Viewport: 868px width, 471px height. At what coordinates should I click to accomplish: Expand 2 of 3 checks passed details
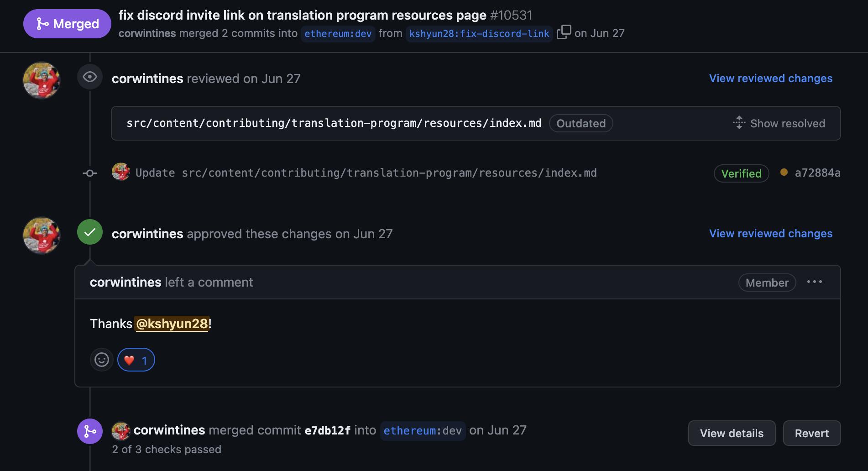click(x=167, y=449)
